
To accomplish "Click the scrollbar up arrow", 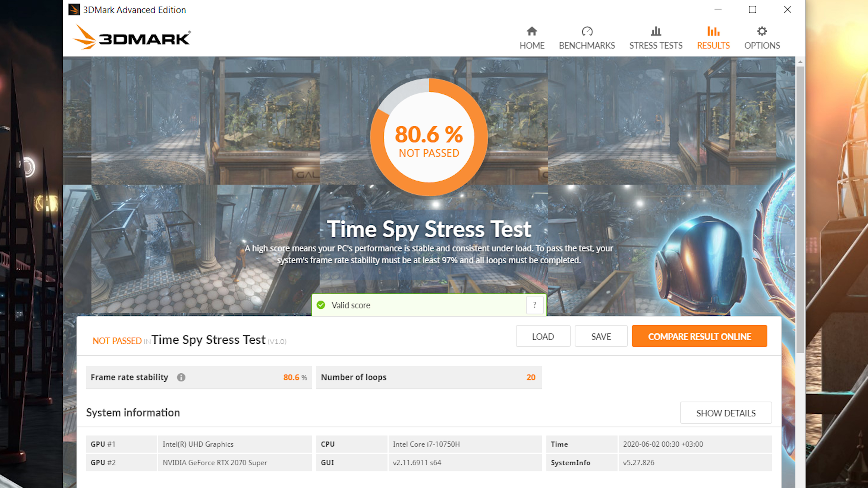I will (800, 62).
